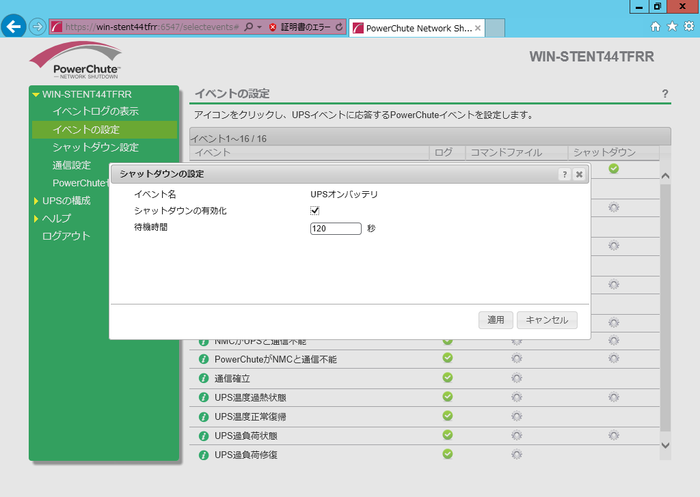
Task: Open the browser tools gear icon
Action: [x=689, y=26]
